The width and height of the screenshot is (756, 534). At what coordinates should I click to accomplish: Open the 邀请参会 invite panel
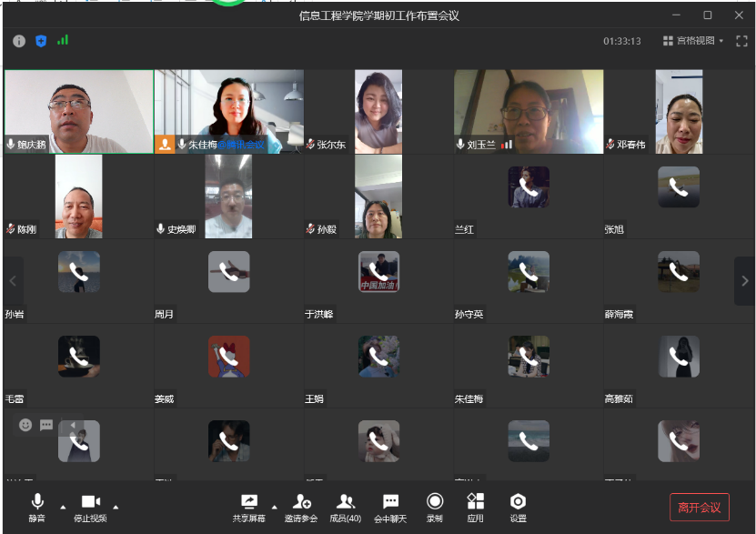[x=300, y=508]
